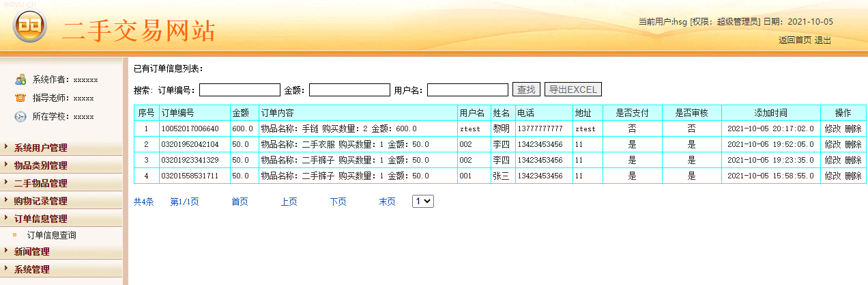Select 订单信息查询 in the sidebar
Viewport: 868px width, 285px height.
52,235
